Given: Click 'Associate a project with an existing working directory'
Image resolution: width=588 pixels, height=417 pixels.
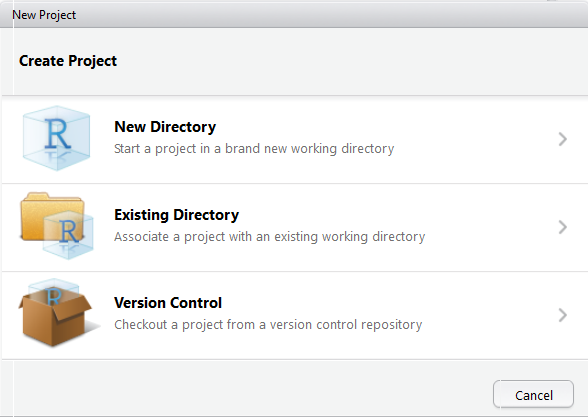Looking at the screenshot, I should point(270,237).
